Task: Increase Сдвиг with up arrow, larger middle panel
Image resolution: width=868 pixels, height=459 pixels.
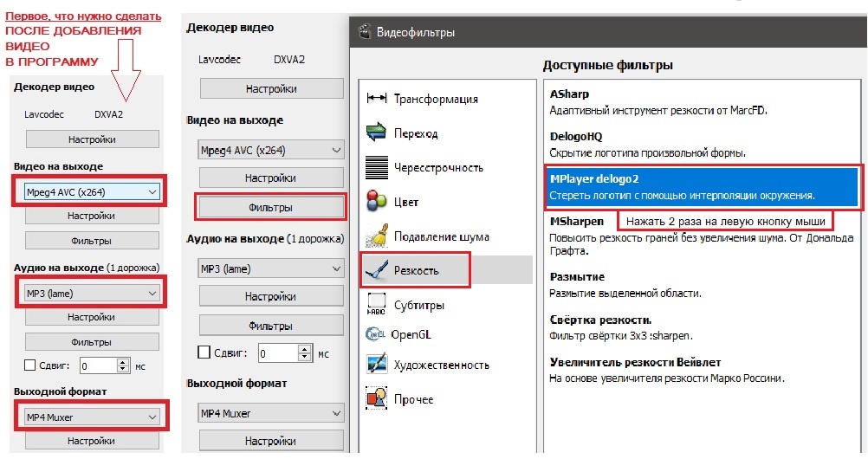Action: (305, 349)
